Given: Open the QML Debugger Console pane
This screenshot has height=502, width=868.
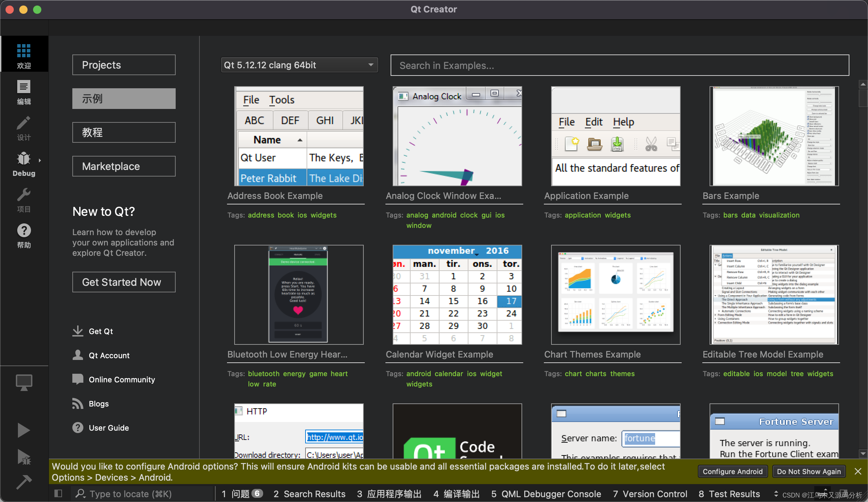Looking at the screenshot, I should click(546, 494).
